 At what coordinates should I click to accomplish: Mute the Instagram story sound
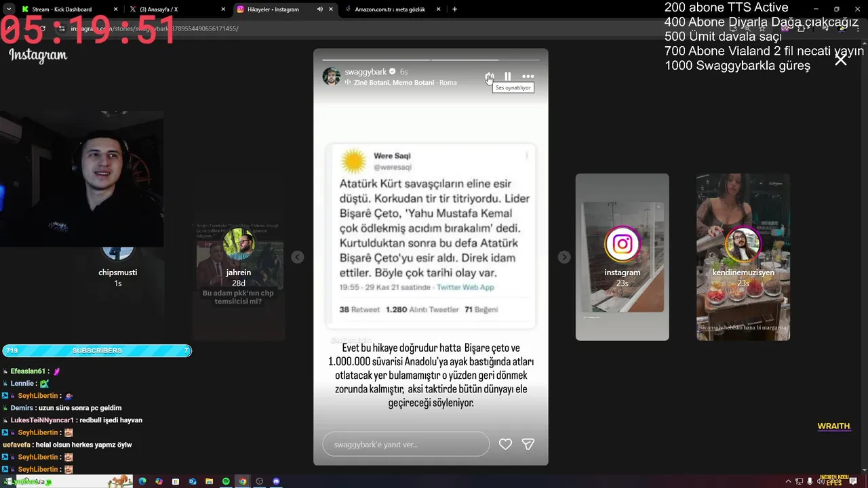pyautogui.click(x=489, y=77)
